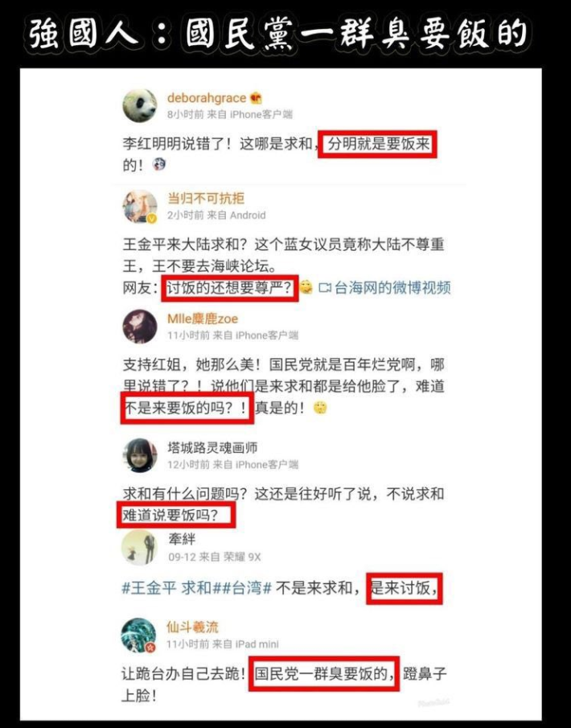Click the username Mlle麋鹿zoe
The height and width of the screenshot is (728, 571).
tap(203, 319)
